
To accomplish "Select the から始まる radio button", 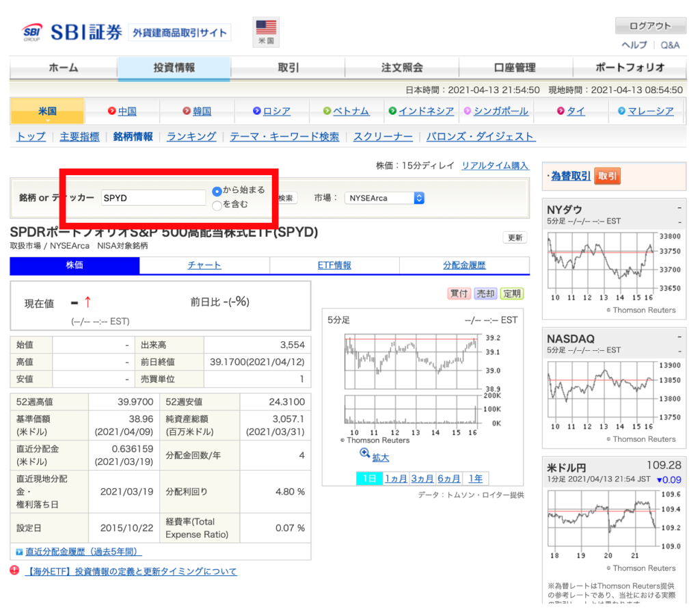I will (x=217, y=191).
